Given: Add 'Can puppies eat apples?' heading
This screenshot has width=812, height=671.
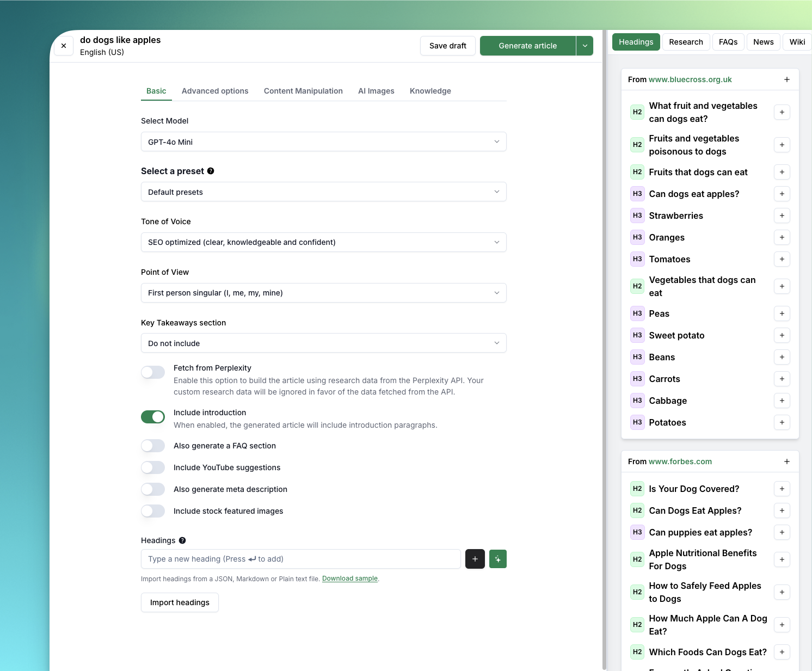Looking at the screenshot, I should click(x=782, y=532).
